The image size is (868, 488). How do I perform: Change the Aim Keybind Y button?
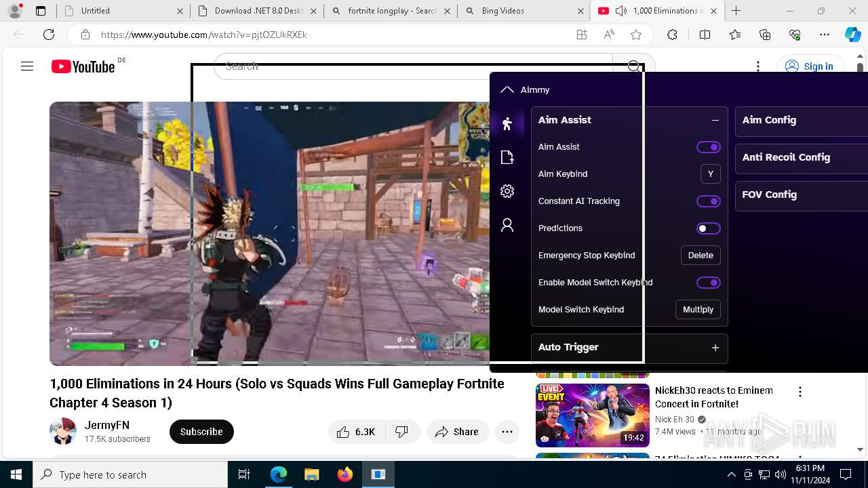click(x=710, y=174)
